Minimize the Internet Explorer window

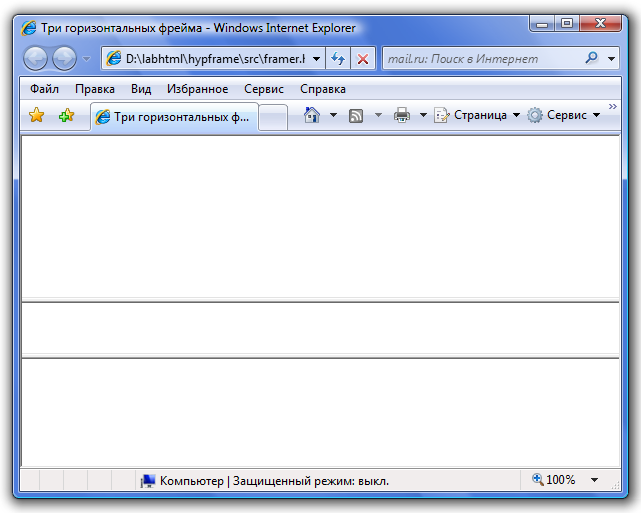point(542,23)
